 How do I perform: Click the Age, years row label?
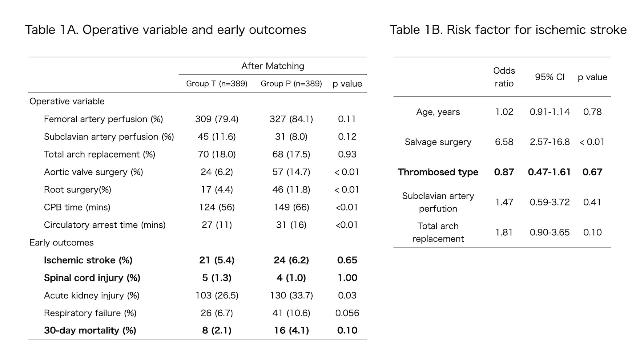point(438,112)
